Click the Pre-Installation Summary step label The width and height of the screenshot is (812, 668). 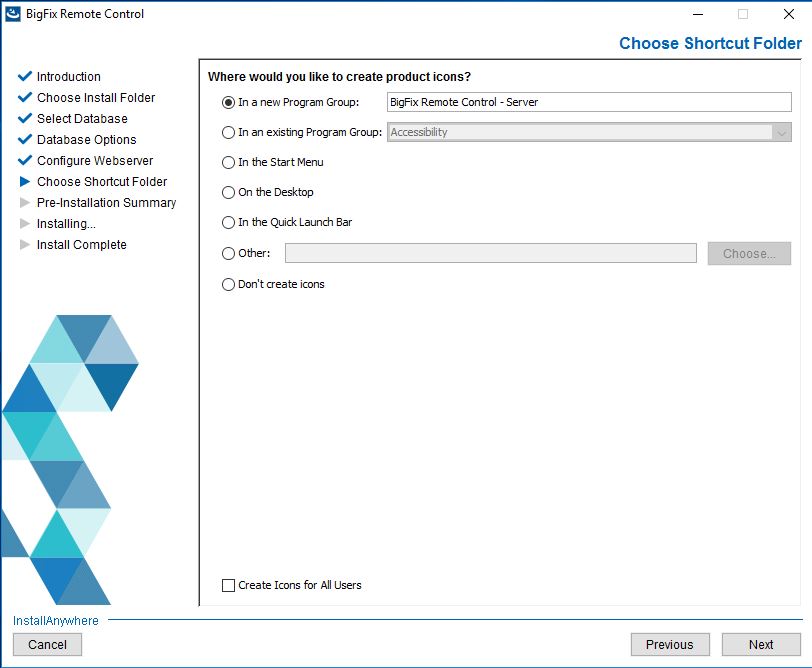[107, 203]
